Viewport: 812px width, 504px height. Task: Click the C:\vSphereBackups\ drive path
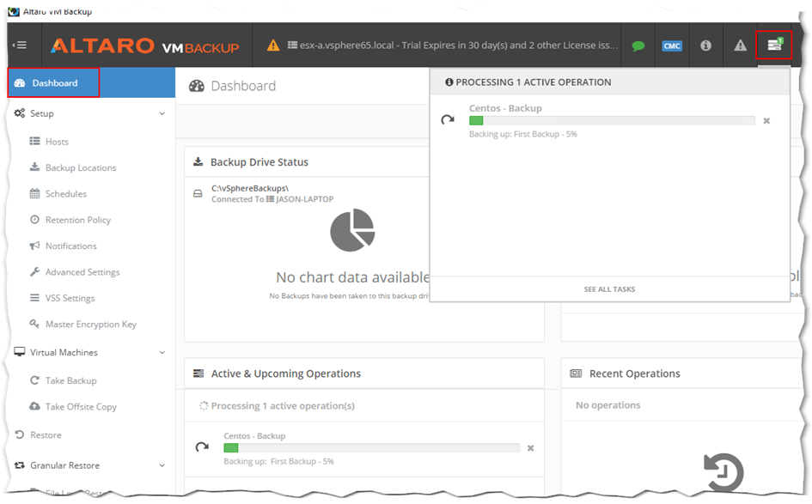pyautogui.click(x=249, y=188)
